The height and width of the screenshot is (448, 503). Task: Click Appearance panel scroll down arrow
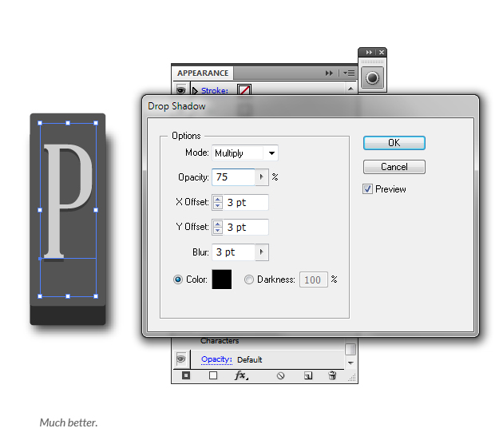click(x=351, y=363)
